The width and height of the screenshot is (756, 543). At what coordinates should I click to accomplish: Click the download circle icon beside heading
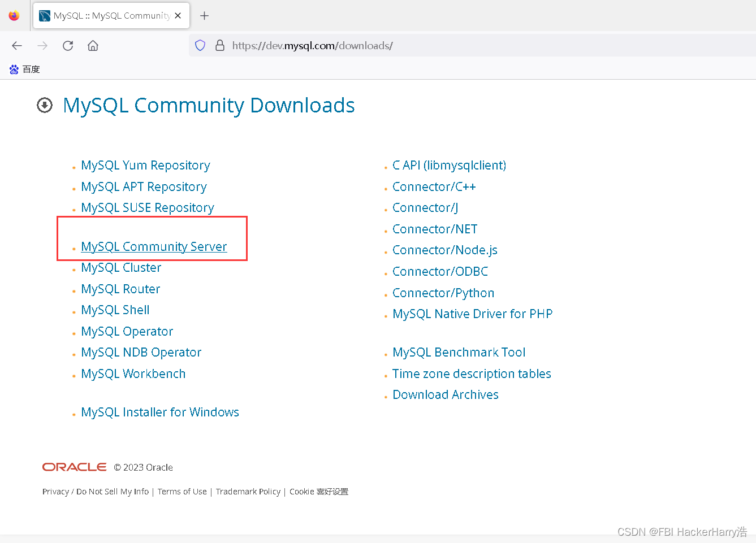[45, 105]
